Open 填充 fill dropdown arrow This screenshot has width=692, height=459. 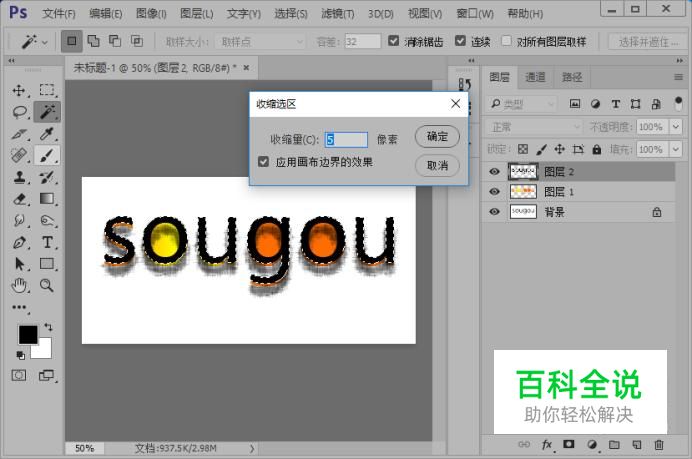(x=676, y=150)
